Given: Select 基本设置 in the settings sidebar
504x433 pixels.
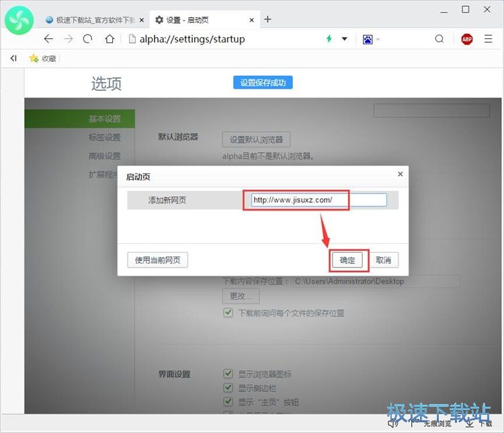Looking at the screenshot, I should pos(80,119).
